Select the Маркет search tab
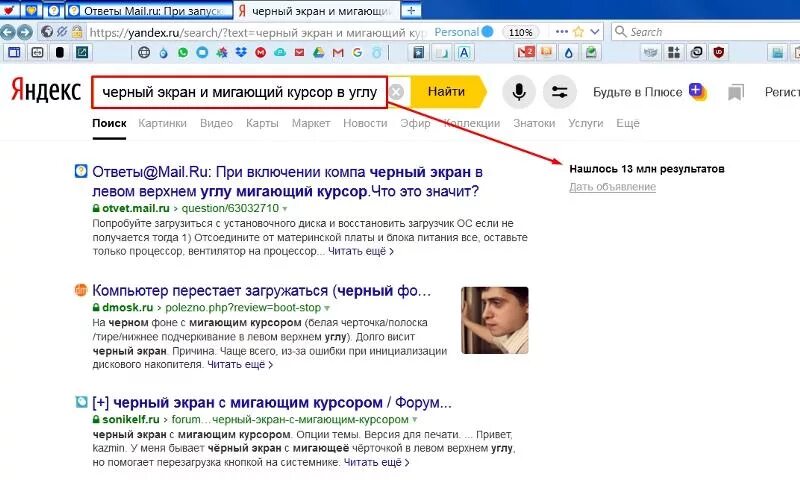Image resolution: width=800 pixels, height=487 pixels. click(311, 123)
